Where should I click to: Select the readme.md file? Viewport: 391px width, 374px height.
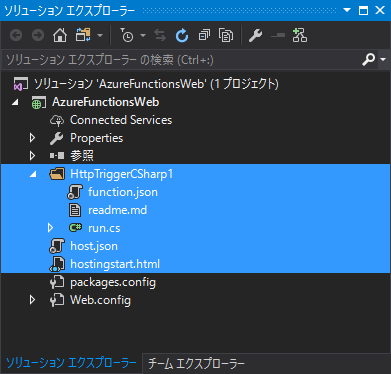(x=117, y=210)
